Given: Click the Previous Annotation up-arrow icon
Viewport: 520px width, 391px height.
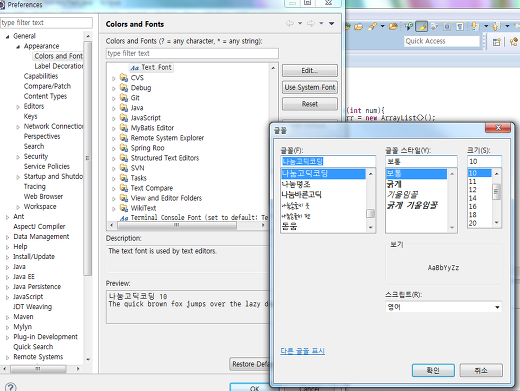Looking at the screenshot, I should tap(496, 26).
